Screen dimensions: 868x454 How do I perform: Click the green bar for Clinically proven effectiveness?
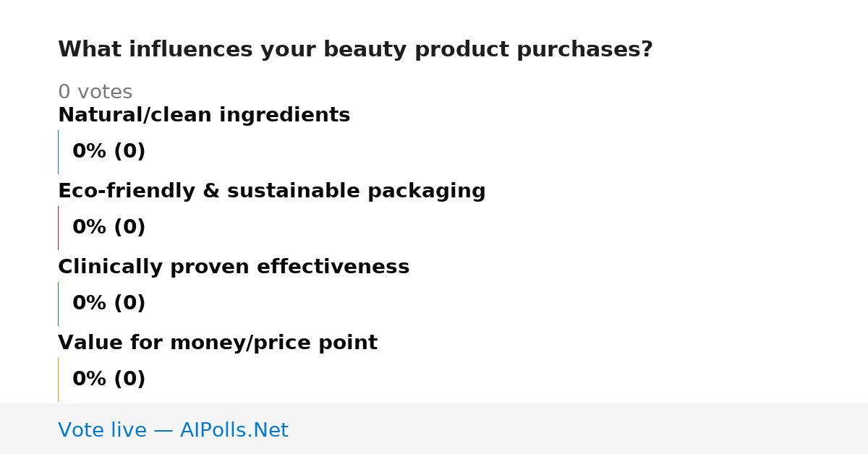click(58, 304)
